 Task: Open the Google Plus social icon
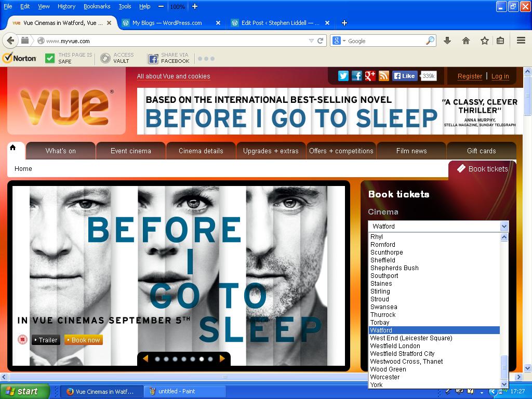[370, 76]
